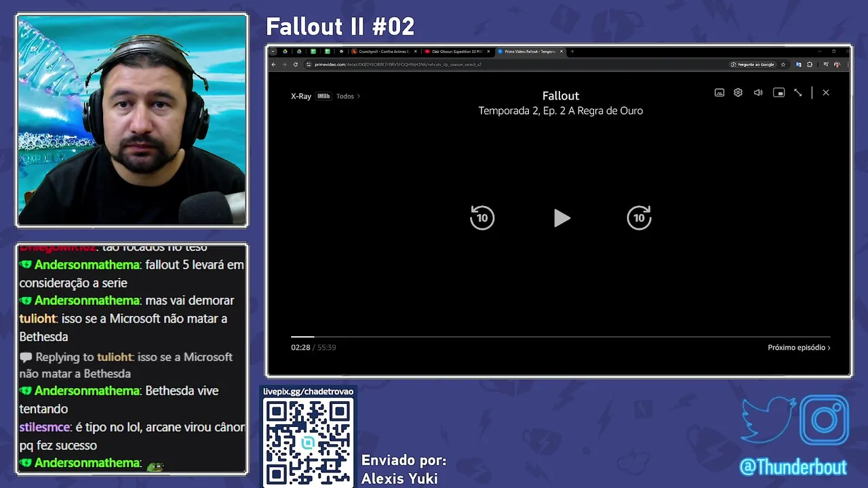Image resolution: width=868 pixels, height=488 pixels.
Task: Scan the livepix QR code
Action: coord(309,442)
